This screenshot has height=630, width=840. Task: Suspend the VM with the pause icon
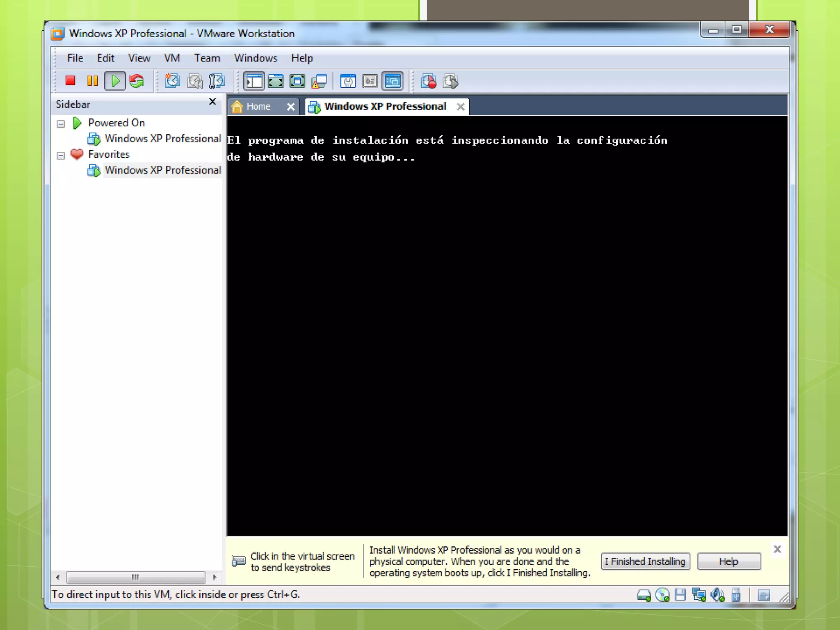93,81
